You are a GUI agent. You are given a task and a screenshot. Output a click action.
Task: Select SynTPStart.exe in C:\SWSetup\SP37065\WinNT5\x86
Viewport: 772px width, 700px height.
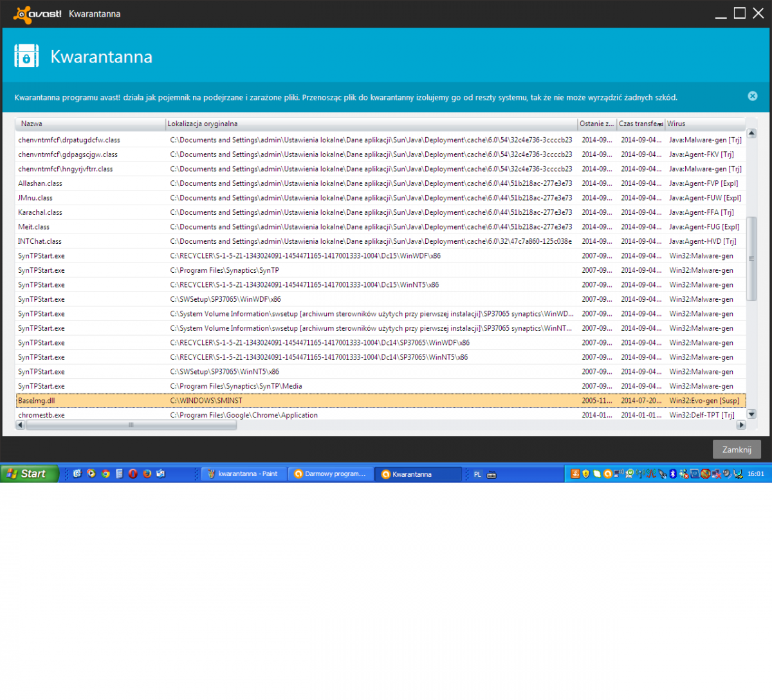pyautogui.click(x=381, y=371)
